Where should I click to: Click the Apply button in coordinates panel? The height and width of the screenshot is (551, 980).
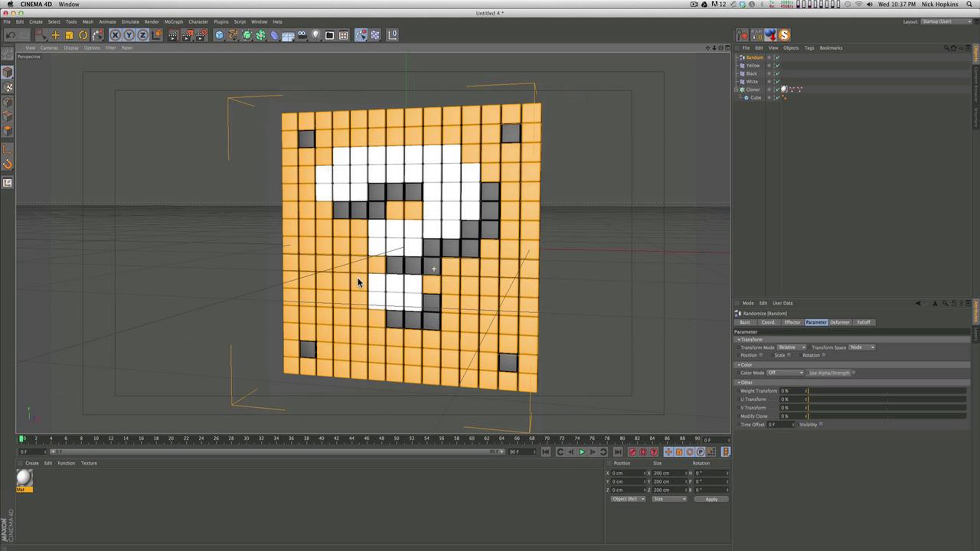[x=711, y=499]
